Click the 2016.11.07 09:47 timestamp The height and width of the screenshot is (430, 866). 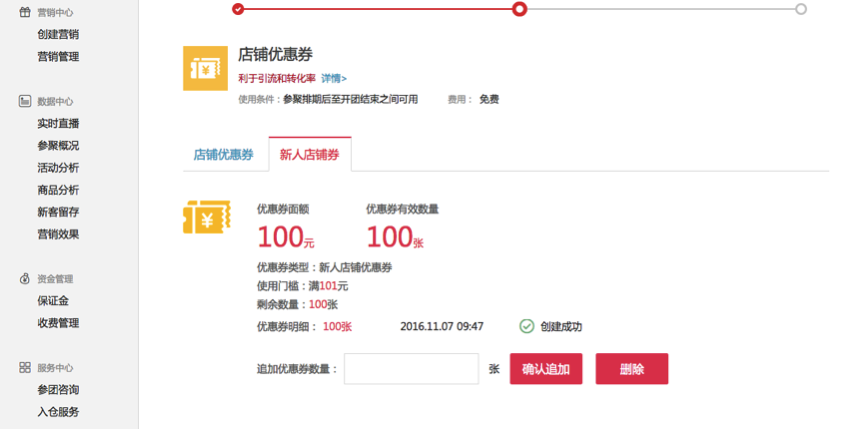[442, 326]
